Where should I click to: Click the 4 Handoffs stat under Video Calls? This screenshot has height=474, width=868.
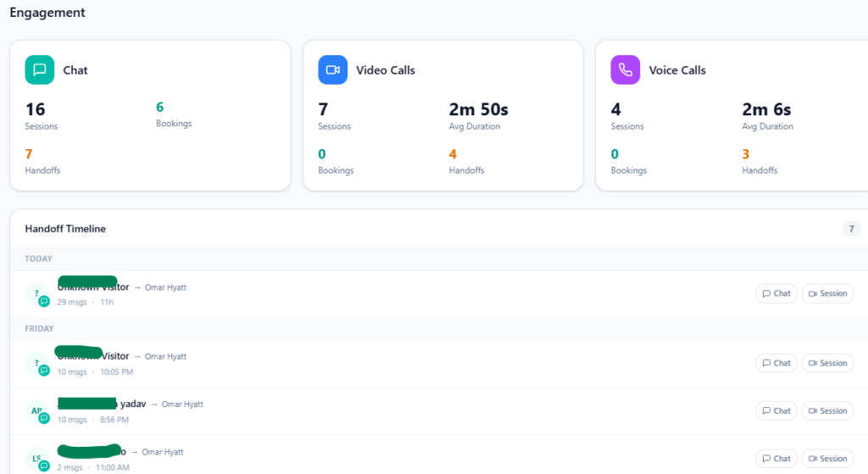click(453, 154)
